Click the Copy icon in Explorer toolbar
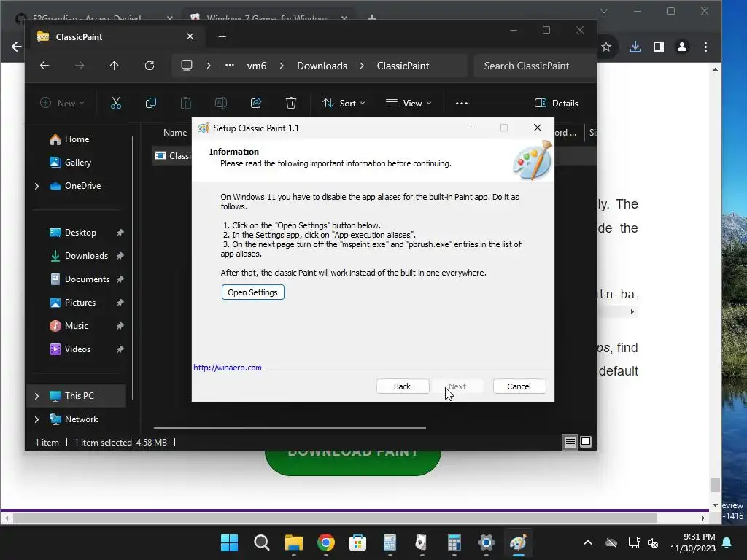This screenshot has height=560, width=747. [x=150, y=103]
